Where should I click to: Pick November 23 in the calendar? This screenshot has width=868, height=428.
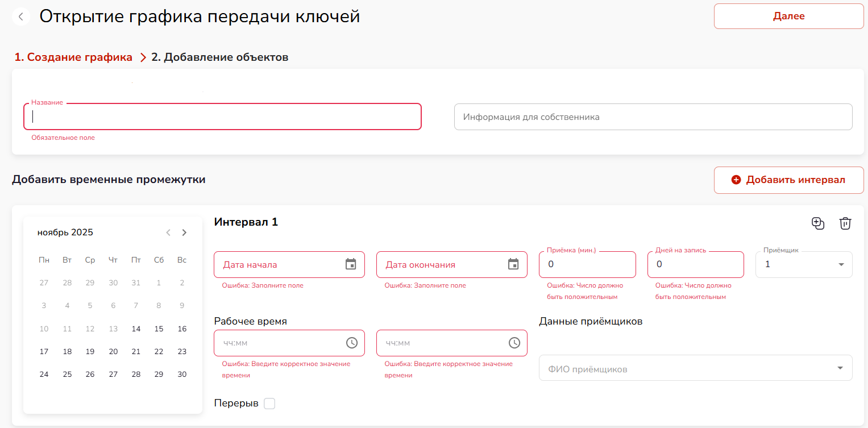(182, 351)
